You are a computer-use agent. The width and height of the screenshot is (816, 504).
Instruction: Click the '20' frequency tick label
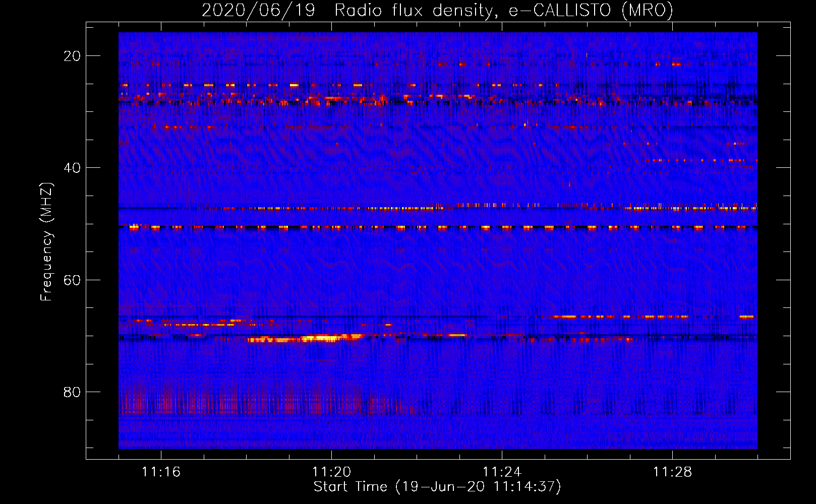point(72,56)
